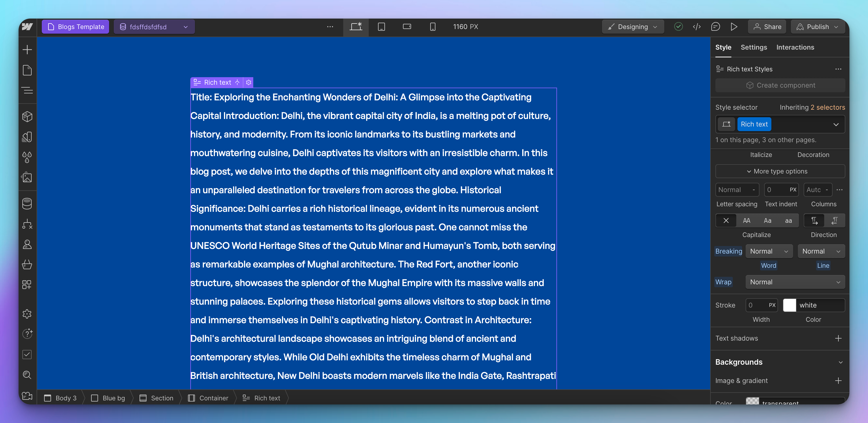Switch to mobile portrait breakpoint
The width and height of the screenshot is (868, 423).
(x=433, y=27)
